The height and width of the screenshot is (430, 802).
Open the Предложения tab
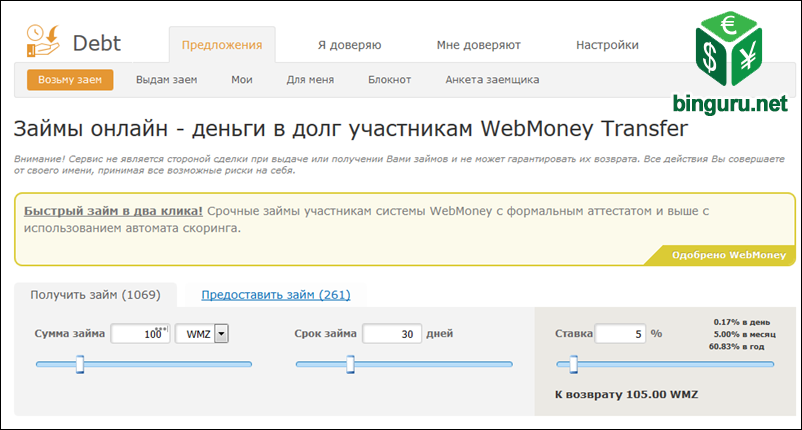(222, 45)
